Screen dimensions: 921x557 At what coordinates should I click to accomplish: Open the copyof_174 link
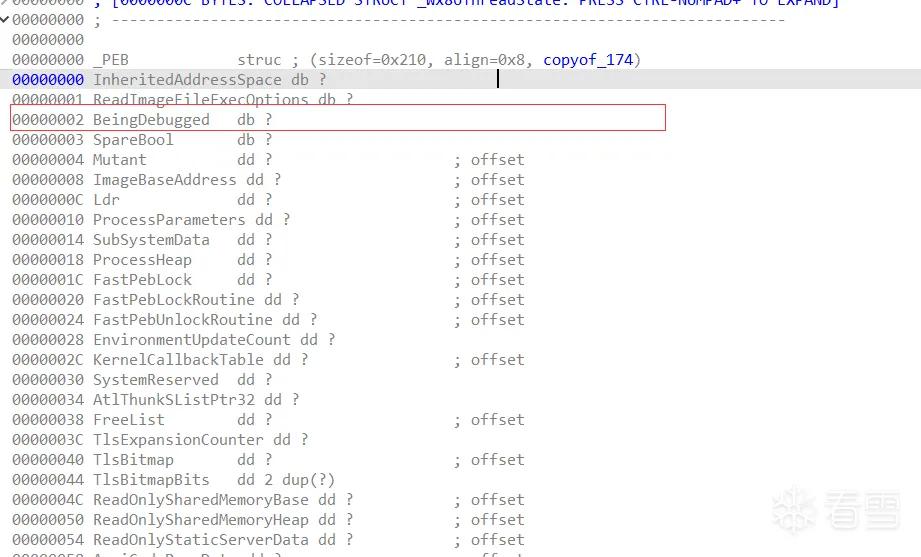[588, 60]
